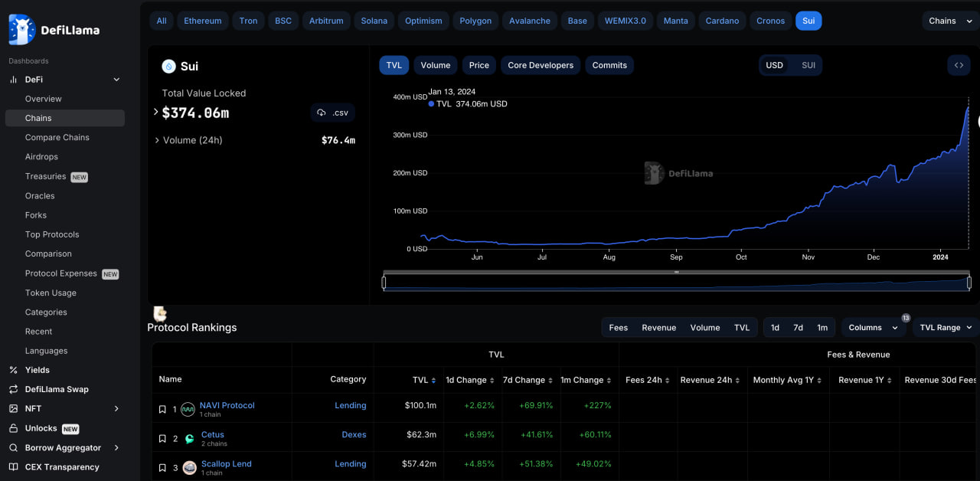This screenshot has height=481, width=980.
Task: Toggle the Core Developers chart metric
Action: pyautogui.click(x=541, y=65)
